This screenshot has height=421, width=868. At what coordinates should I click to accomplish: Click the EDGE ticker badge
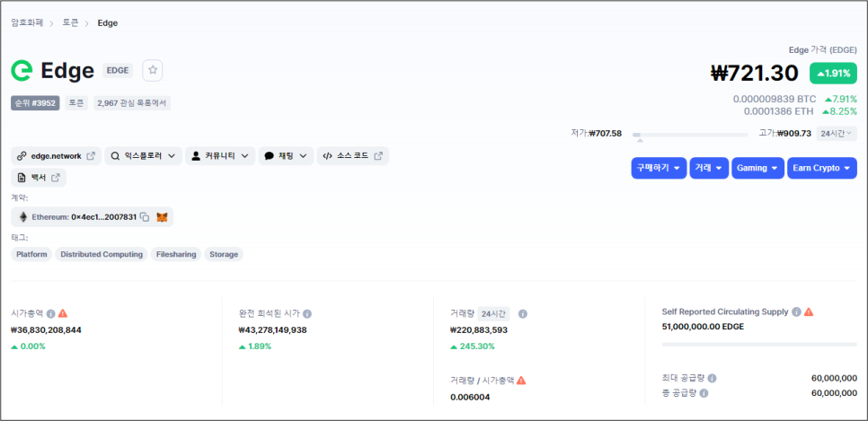coord(118,70)
